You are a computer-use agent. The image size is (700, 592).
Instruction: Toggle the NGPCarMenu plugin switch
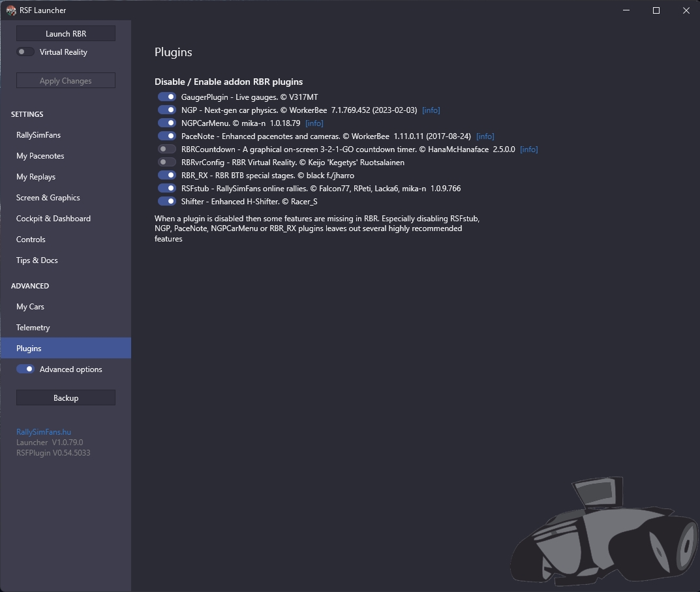coord(167,123)
